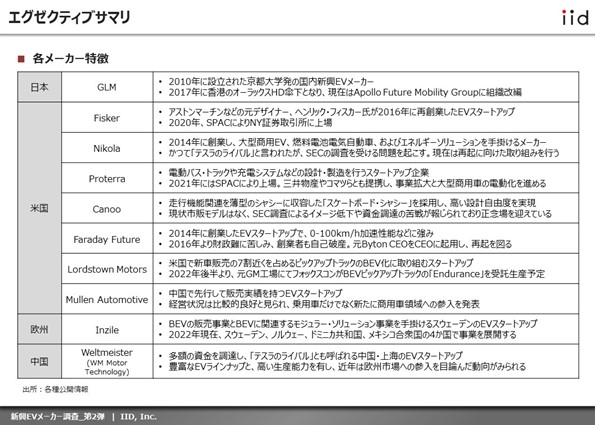Click the red square bullet beside 各メーカー特徴
This screenshot has height=425, width=595.
click(x=21, y=59)
